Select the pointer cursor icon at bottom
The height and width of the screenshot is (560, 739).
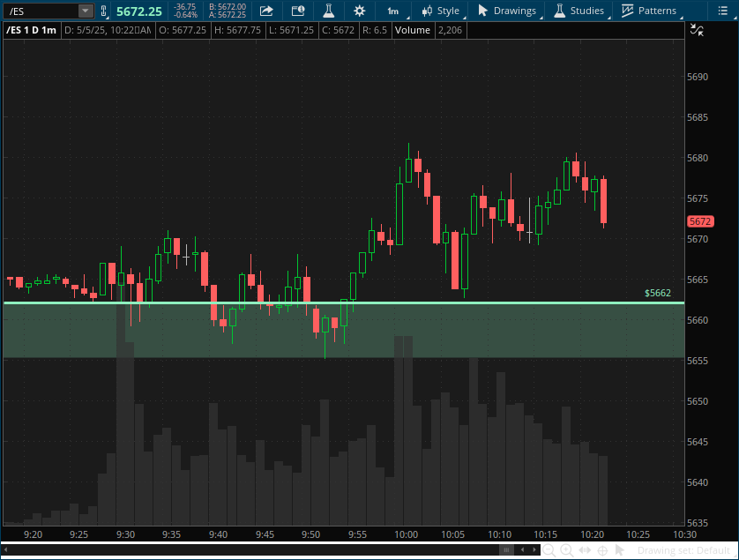click(x=620, y=550)
